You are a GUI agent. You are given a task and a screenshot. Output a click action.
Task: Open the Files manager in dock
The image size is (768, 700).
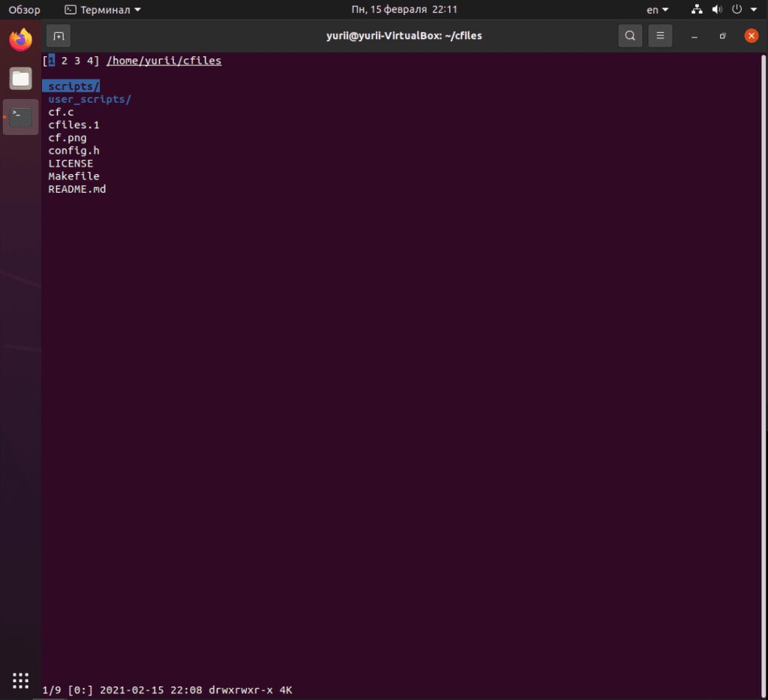pyautogui.click(x=21, y=78)
